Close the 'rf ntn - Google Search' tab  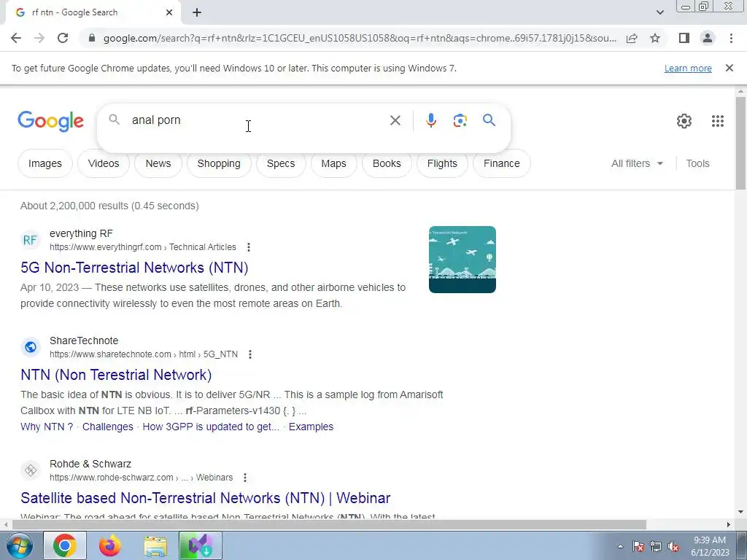169,13
